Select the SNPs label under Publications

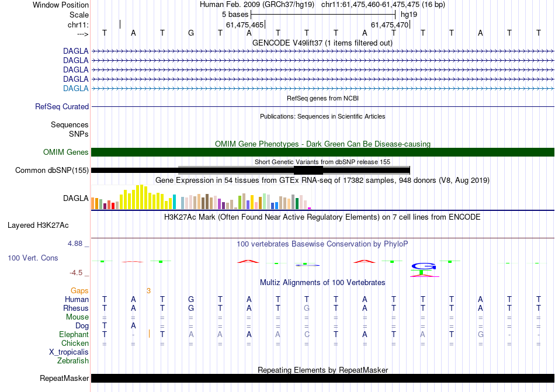click(x=79, y=134)
